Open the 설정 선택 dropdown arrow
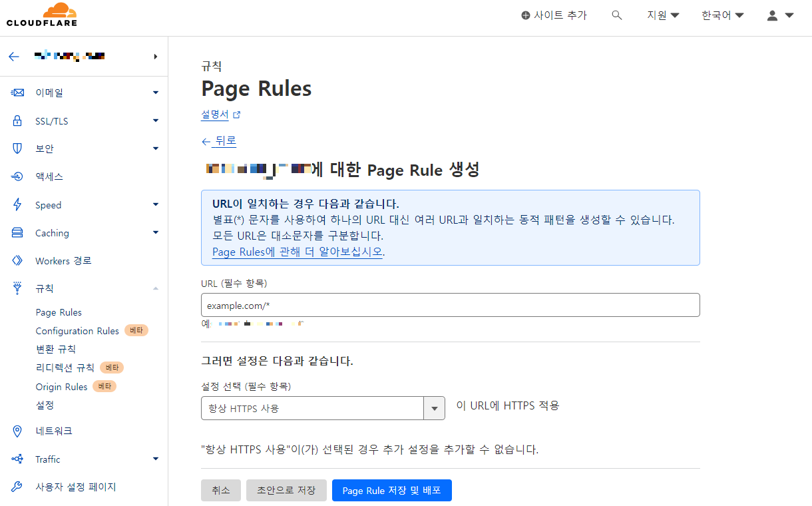812x506 pixels. (x=435, y=408)
